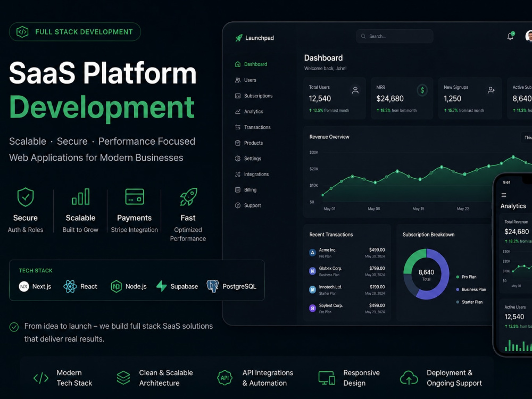Click the Subscription Breakdown heading
532x399 pixels.
tap(428, 235)
